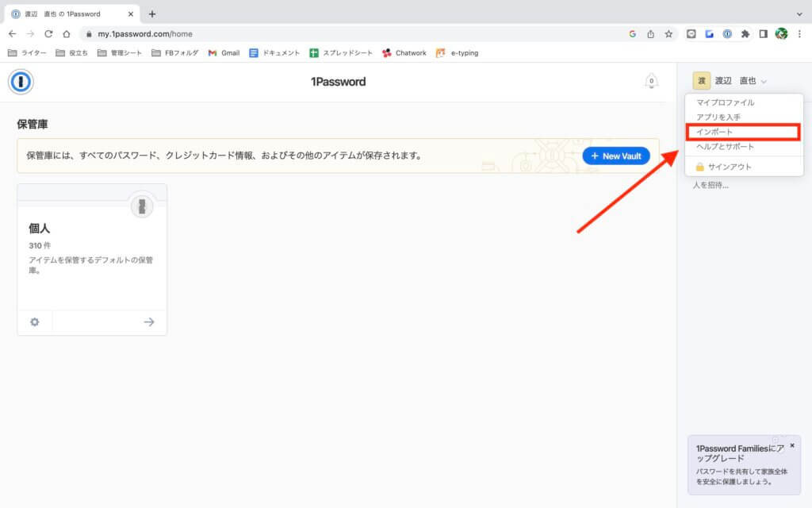Click the tab search chevron

(x=799, y=14)
